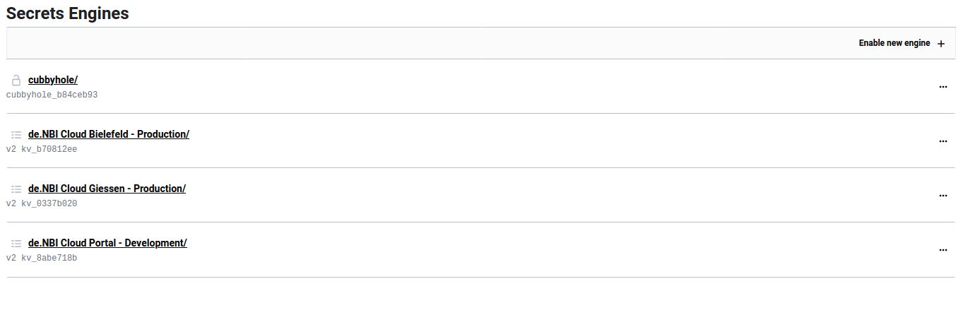Click the v2 version tag under Bielefeld - Production

pyautogui.click(x=11, y=149)
